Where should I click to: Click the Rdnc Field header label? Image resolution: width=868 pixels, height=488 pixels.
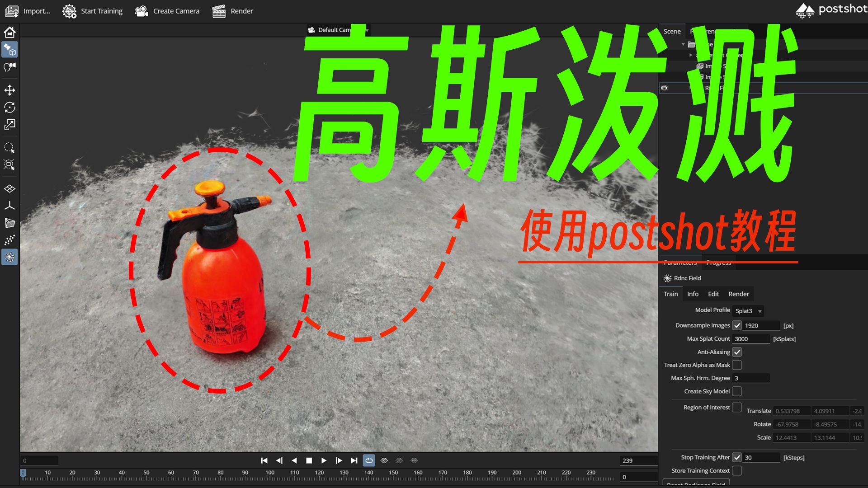pos(687,278)
